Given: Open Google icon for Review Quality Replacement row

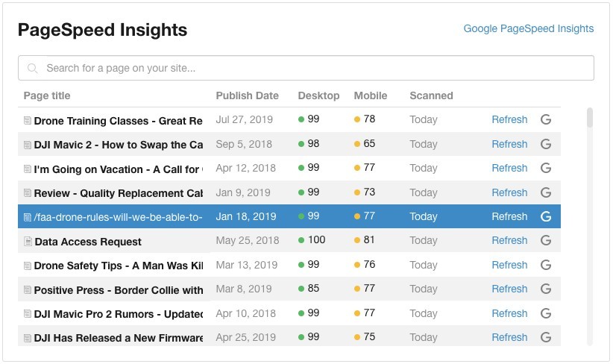Looking at the screenshot, I should coord(546,192).
